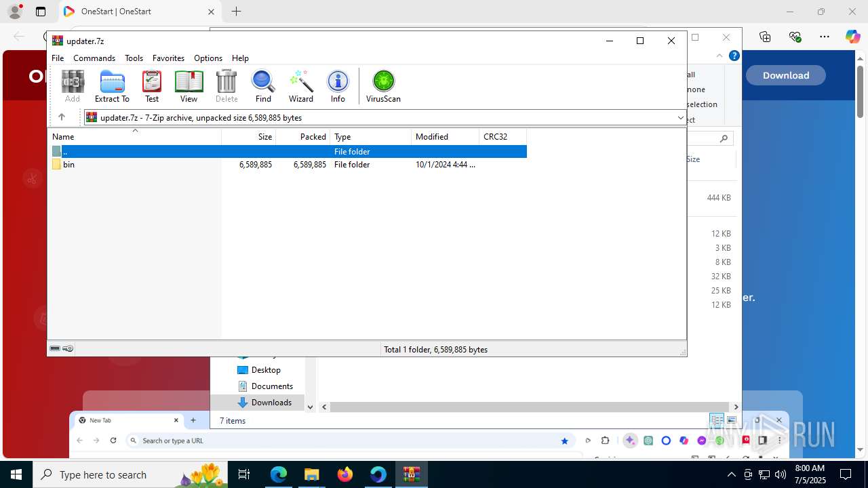Open Task View on taskbar

coord(245,474)
